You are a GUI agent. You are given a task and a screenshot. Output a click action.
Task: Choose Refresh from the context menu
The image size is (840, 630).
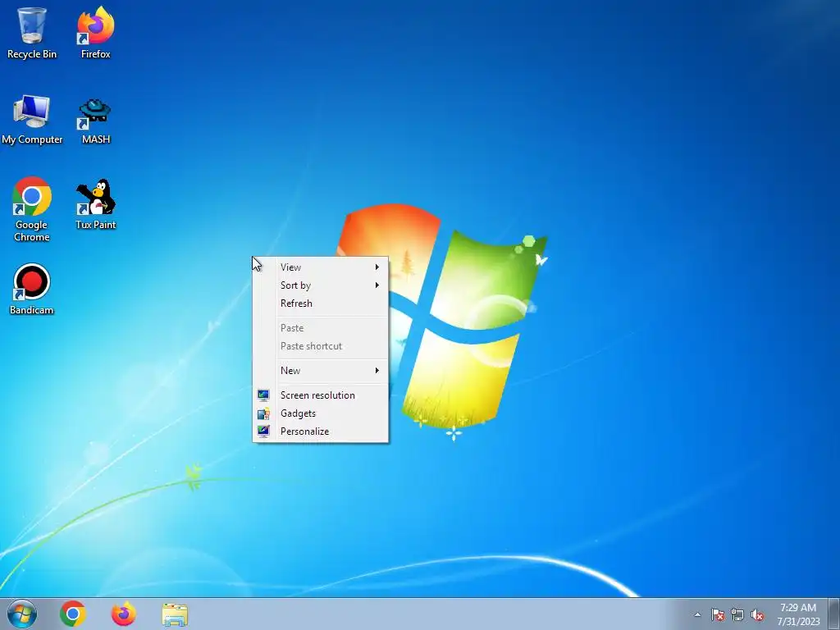(x=321, y=304)
